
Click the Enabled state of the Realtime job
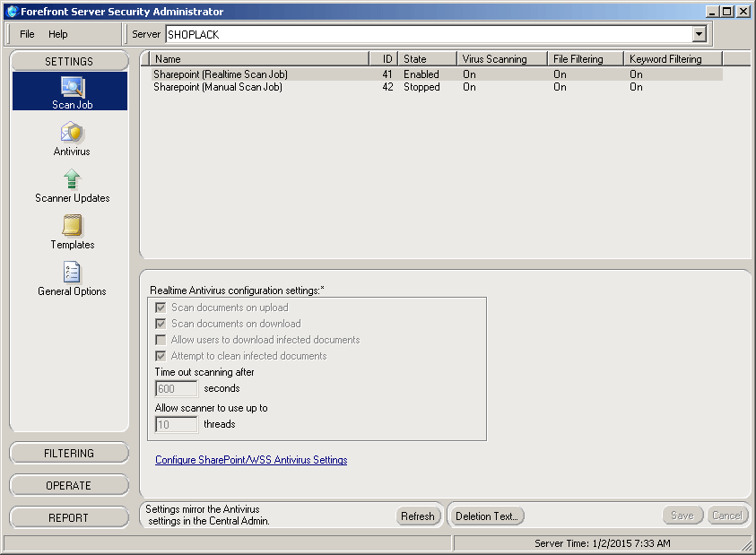pyautogui.click(x=421, y=74)
